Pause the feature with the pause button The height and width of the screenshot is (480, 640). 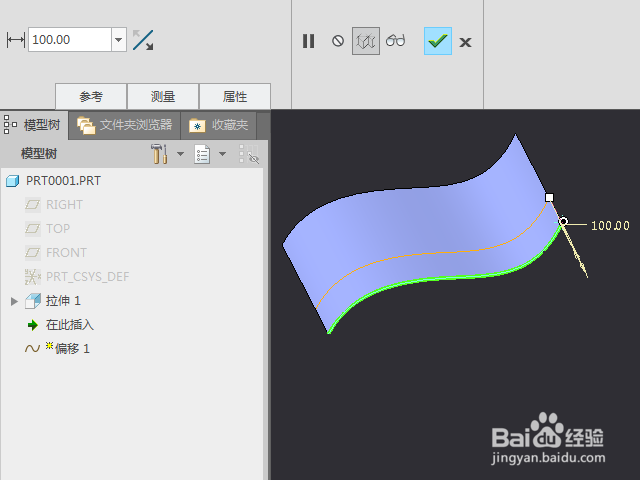tap(309, 41)
